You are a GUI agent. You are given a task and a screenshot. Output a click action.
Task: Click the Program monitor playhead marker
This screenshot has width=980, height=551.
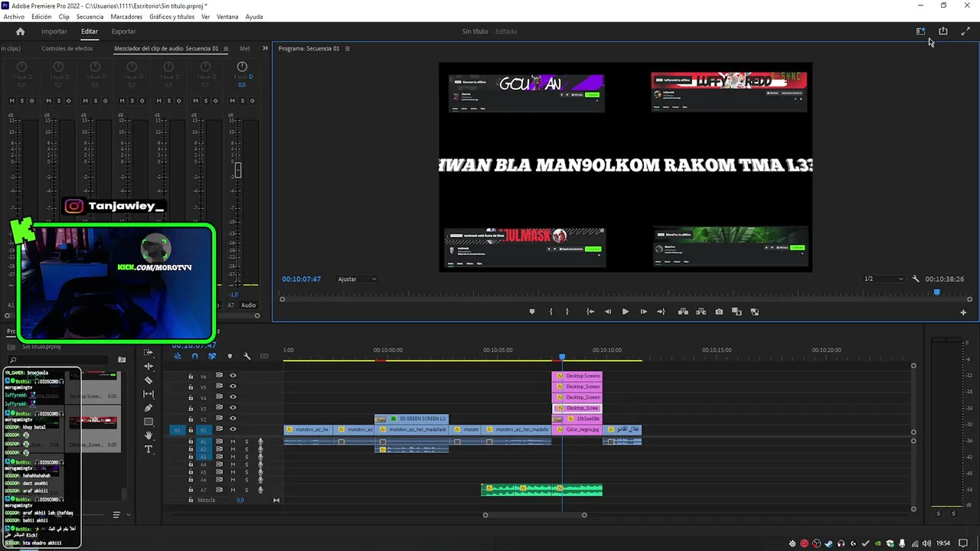click(x=936, y=292)
